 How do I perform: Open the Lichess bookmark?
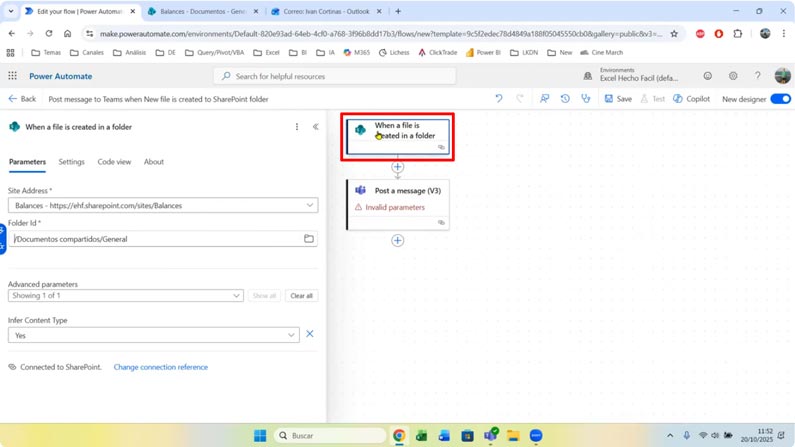point(394,52)
